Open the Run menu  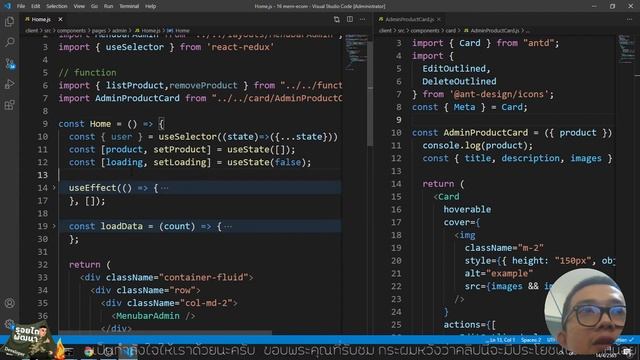point(108,6)
